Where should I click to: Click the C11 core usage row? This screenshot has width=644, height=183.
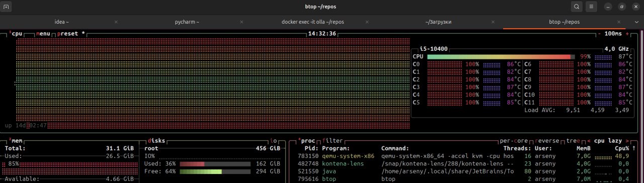[x=578, y=102]
